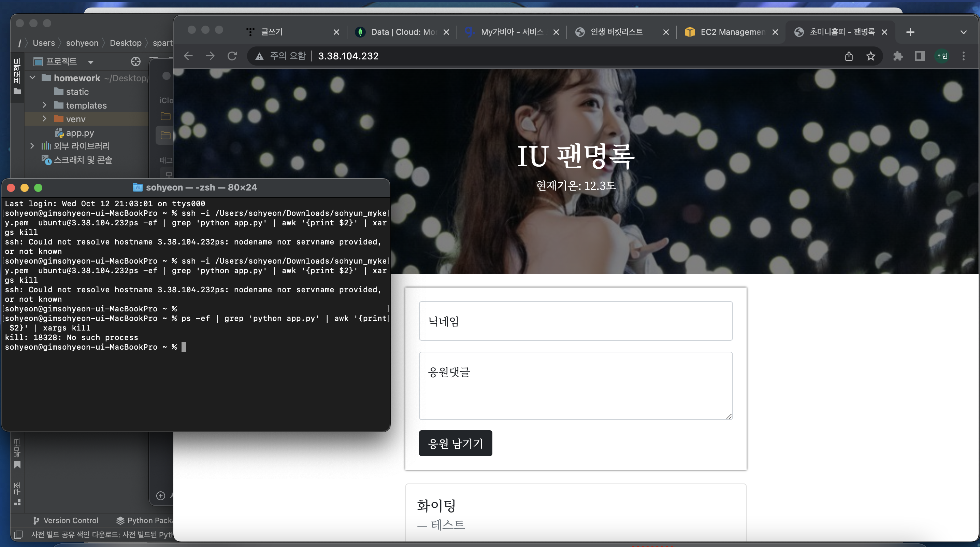Select the 초미니홈피 - 팬명록 tab
This screenshot has height=547, width=980.
pyautogui.click(x=841, y=32)
